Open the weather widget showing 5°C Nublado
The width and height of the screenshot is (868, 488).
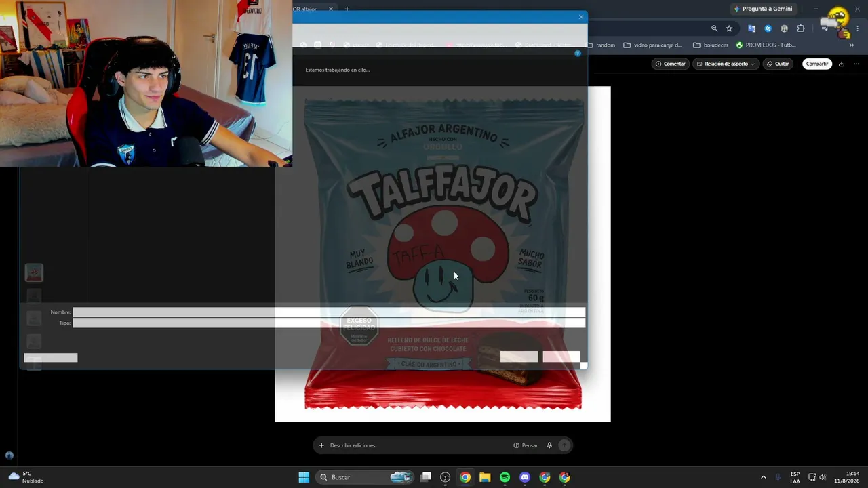pyautogui.click(x=26, y=477)
